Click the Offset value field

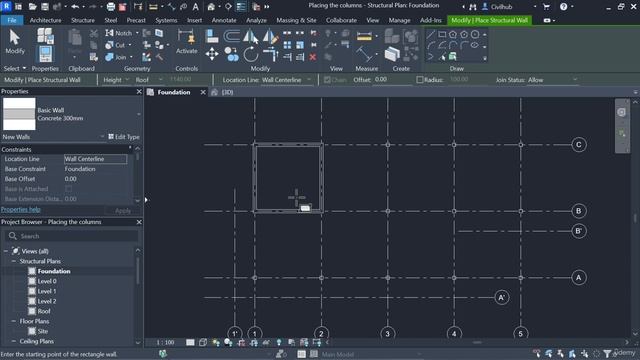[x=393, y=80]
